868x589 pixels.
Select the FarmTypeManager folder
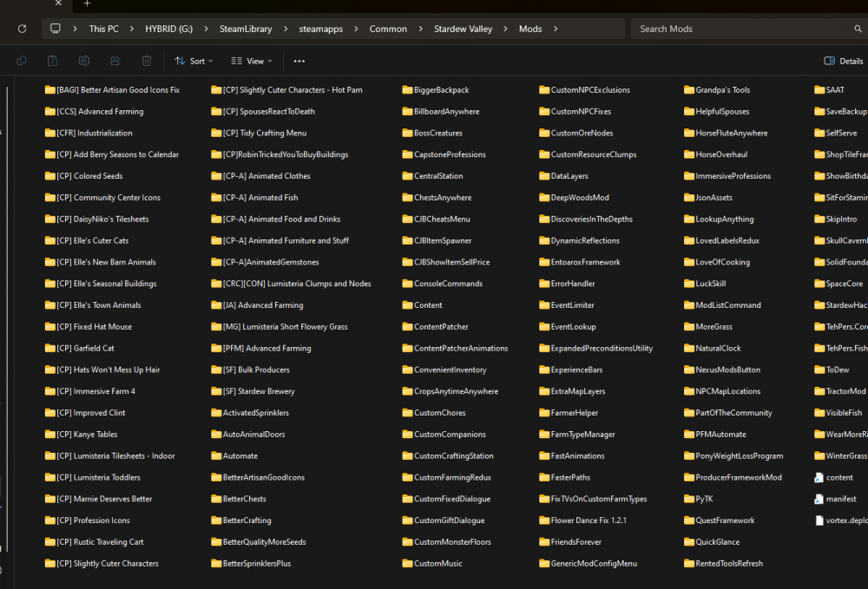577,434
